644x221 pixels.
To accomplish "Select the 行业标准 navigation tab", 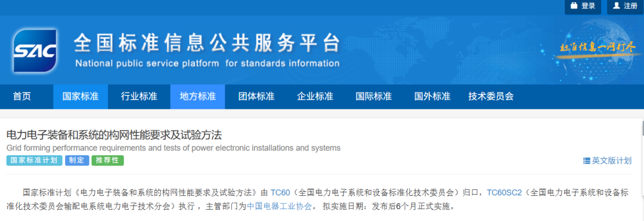I will pos(139,97).
